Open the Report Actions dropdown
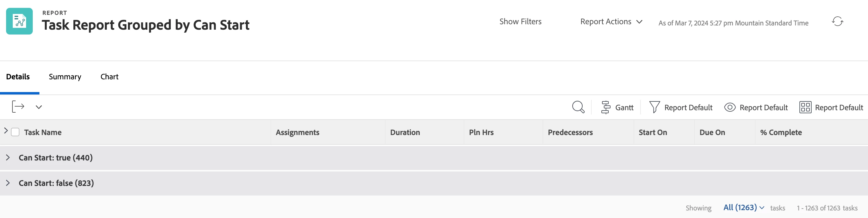This screenshot has width=868, height=218. (x=611, y=21)
